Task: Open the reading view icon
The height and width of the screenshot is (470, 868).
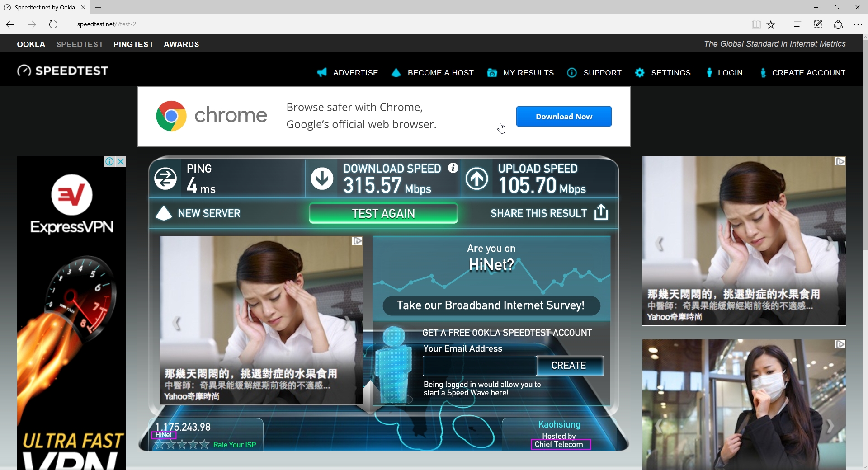Action: pos(756,24)
